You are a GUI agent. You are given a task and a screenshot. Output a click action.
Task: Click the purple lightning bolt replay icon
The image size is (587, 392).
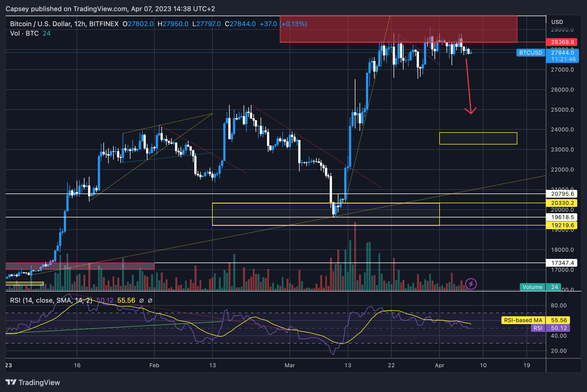[471, 284]
